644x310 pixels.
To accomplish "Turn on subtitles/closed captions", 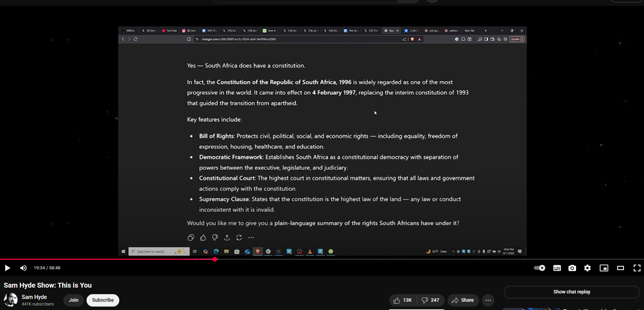I will coord(557,268).
